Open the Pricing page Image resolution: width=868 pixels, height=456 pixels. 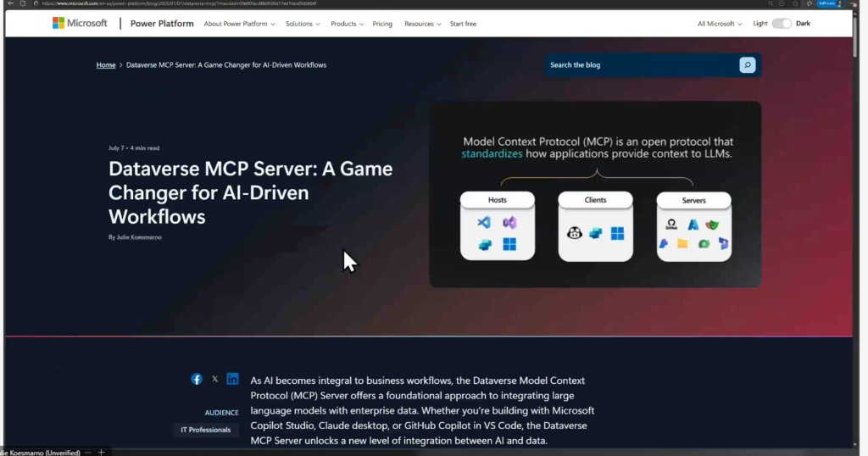382,24
